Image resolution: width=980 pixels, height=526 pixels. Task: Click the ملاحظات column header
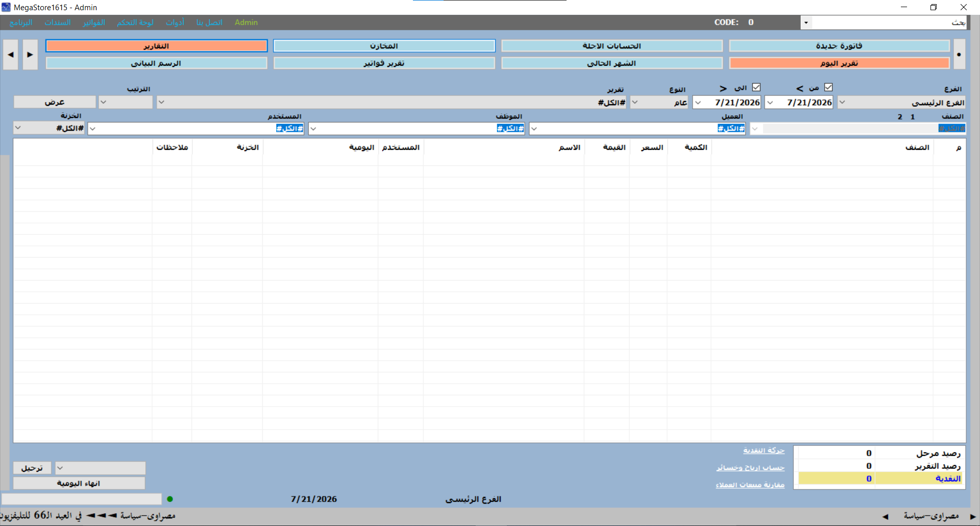pyautogui.click(x=172, y=147)
